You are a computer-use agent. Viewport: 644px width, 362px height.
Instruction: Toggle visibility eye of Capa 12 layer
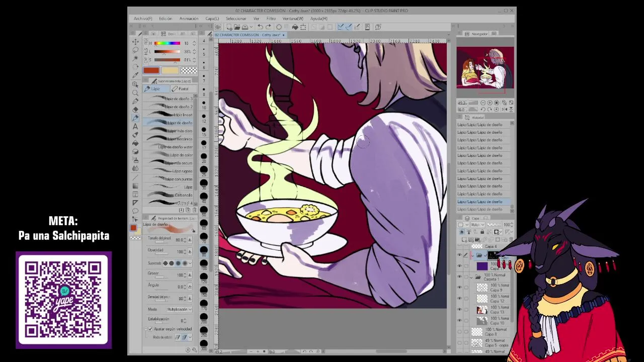[x=459, y=299]
